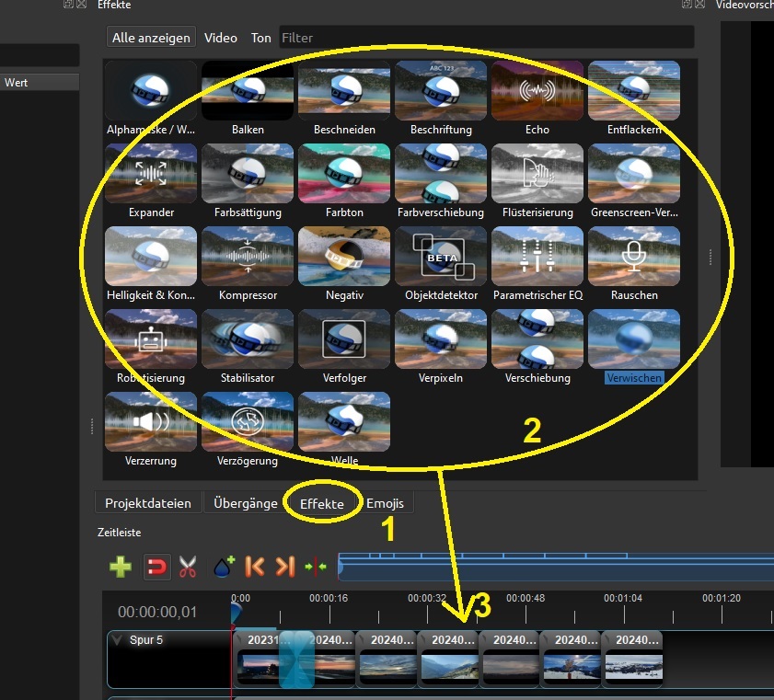The width and height of the screenshot is (774, 700).
Task: Click the blue timeline zoom slider bar
Action: [552, 568]
